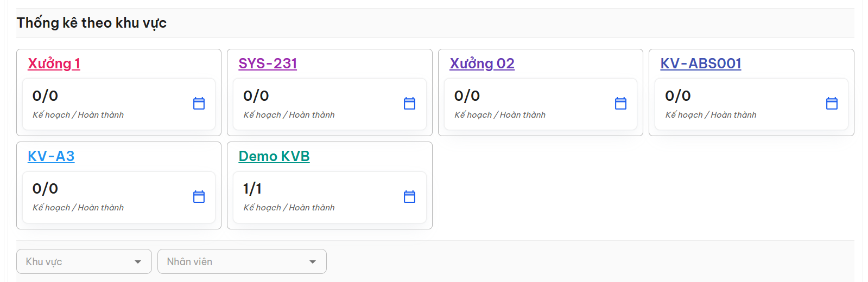The height and width of the screenshot is (282, 868).
Task: Open the SYS-231 area link
Action: [x=268, y=63]
